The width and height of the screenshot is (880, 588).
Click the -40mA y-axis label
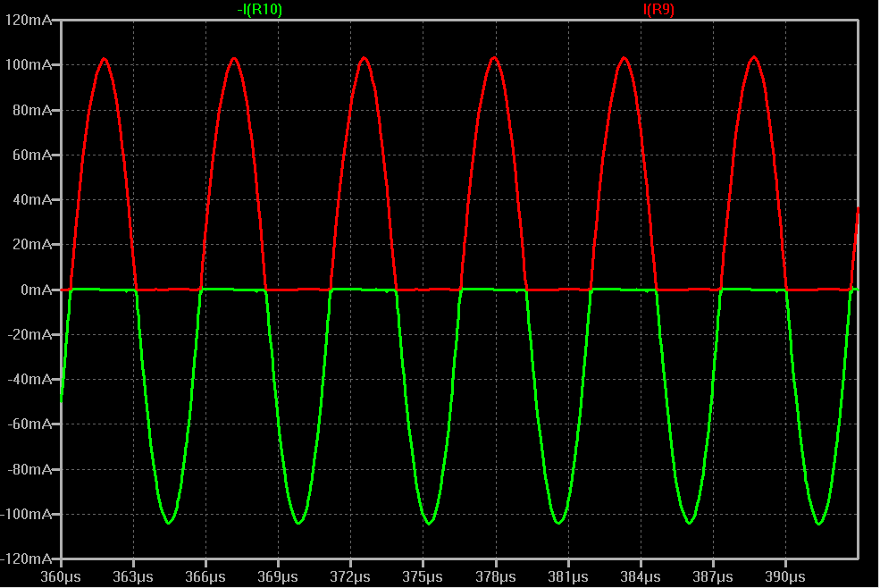coord(29,380)
